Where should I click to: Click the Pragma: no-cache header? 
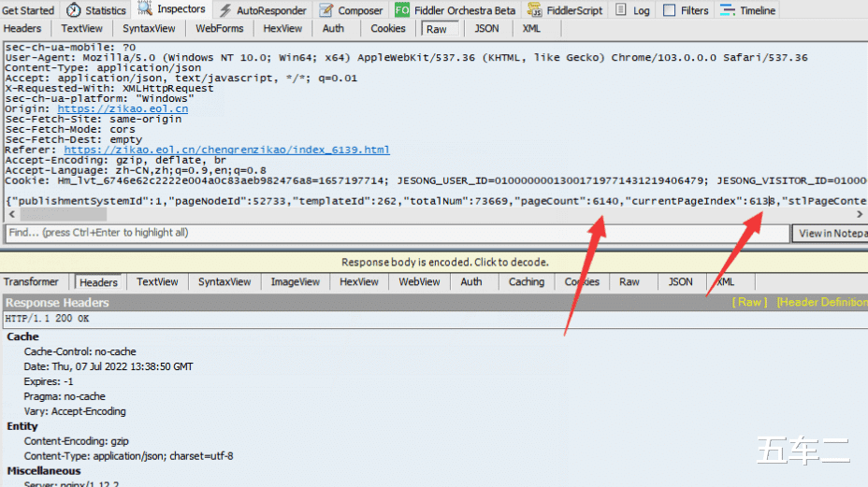tap(65, 396)
